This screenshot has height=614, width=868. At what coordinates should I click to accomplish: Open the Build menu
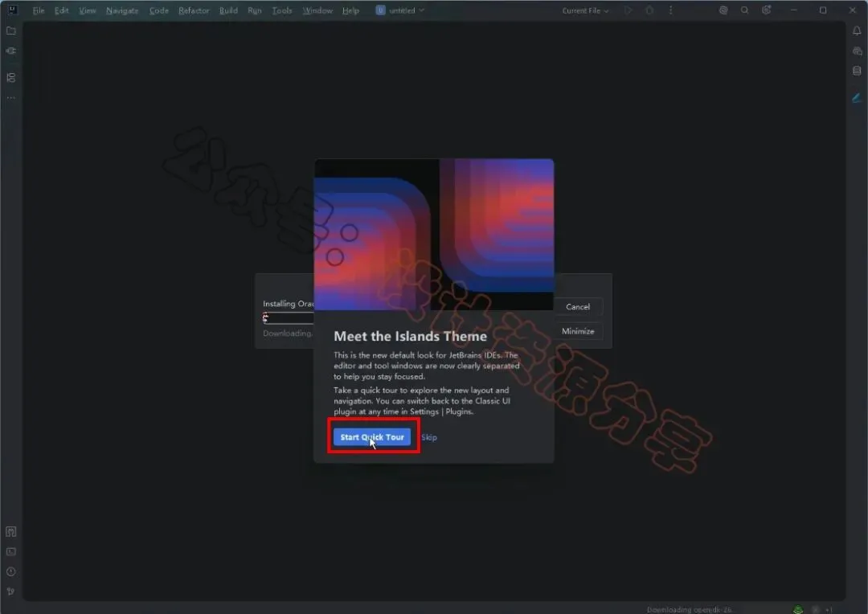[228, 10]
